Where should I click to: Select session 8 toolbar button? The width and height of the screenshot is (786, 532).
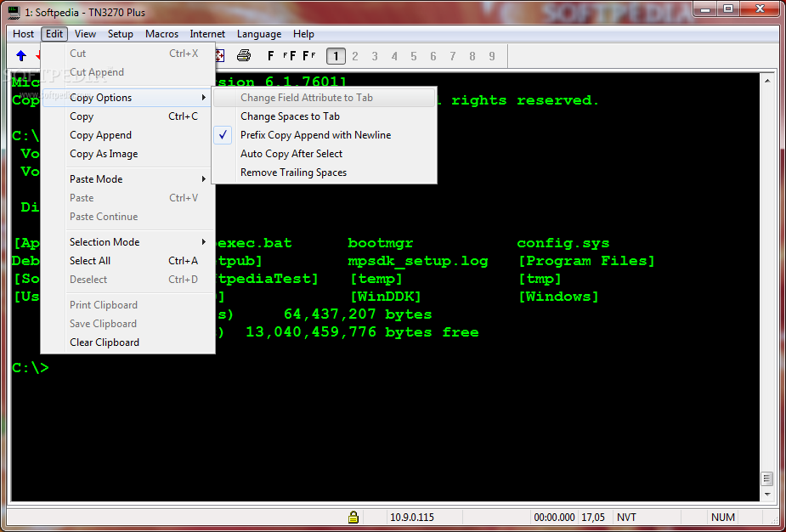tap(472, 56)
